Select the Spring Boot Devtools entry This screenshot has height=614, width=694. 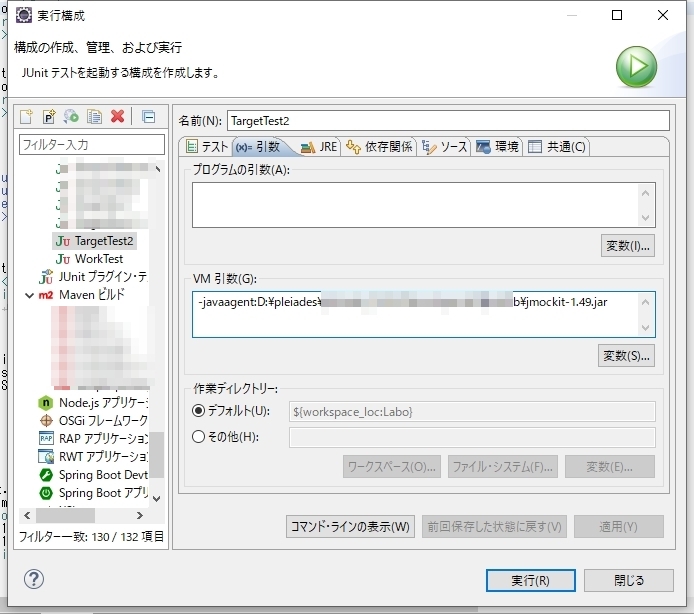coord(93,475)
